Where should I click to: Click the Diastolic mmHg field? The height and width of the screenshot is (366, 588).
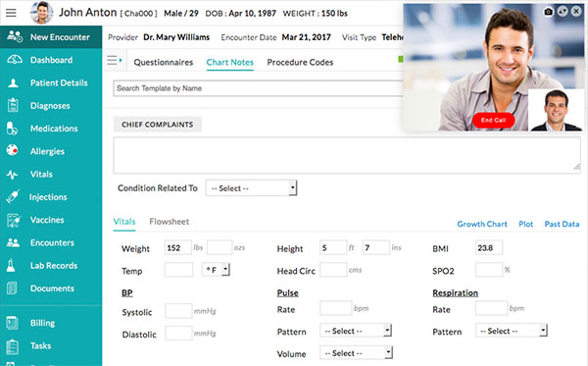tap(178, 334)
